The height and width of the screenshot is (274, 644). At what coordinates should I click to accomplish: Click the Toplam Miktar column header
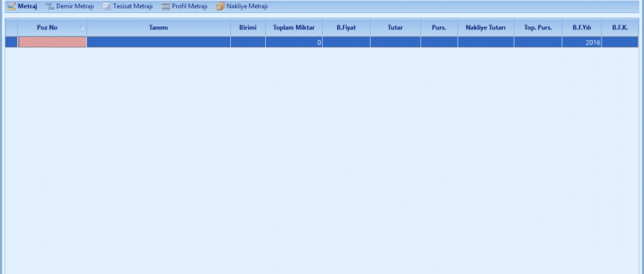pyautogui.click(x=293, y=27)
